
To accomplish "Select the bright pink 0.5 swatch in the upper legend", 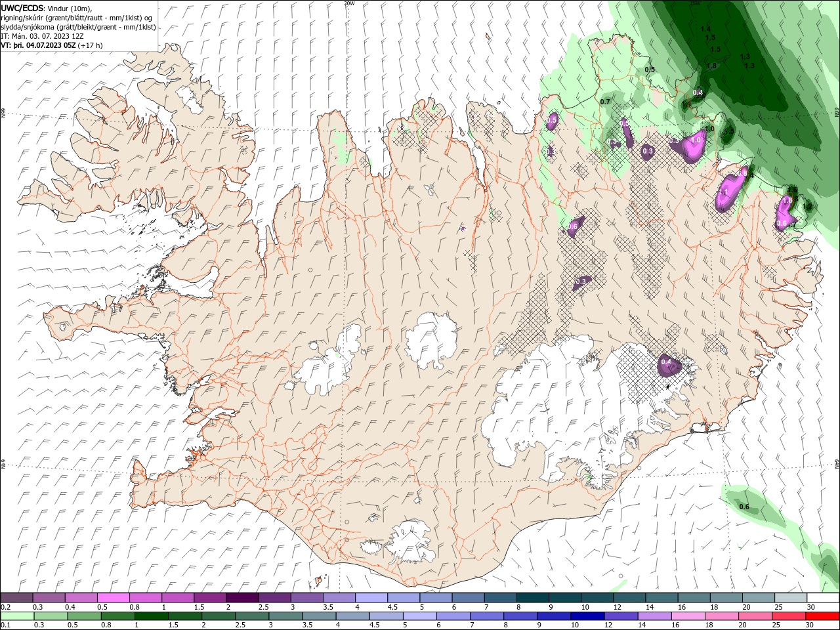I will pos(114,598).
